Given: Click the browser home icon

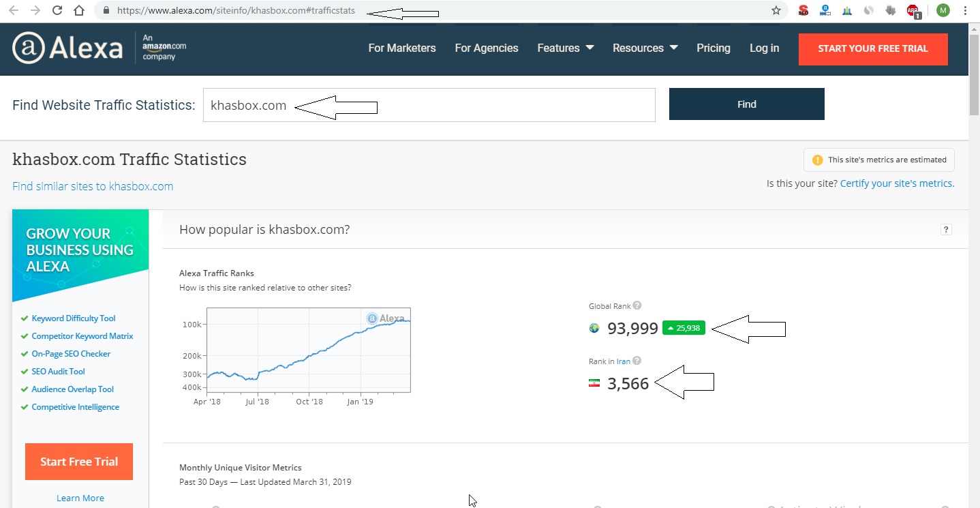Looking at the screenshot, I should tap(79, 10).
